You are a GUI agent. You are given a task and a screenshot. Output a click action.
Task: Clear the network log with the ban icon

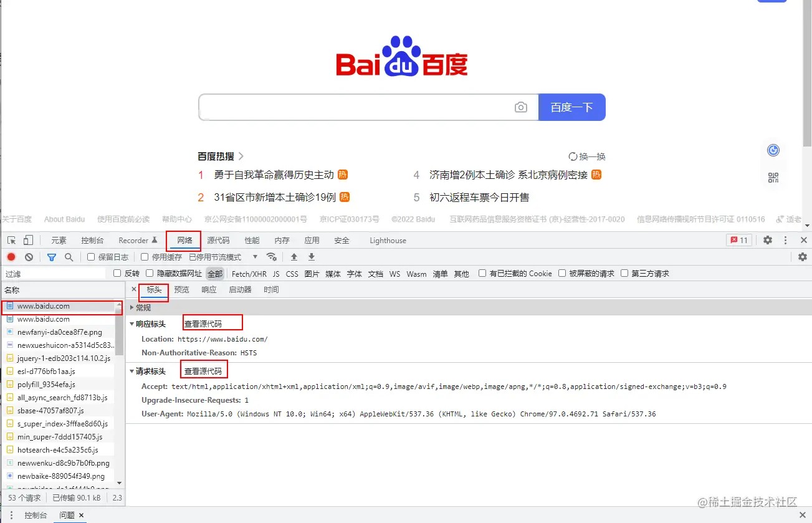tap(29, 257)
